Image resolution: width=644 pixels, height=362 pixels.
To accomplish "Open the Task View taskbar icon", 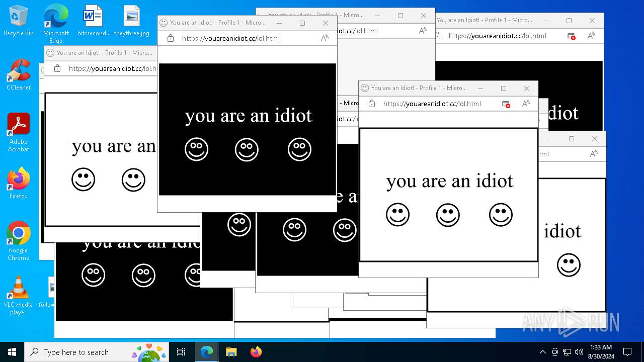I will (x=181, y=352).
